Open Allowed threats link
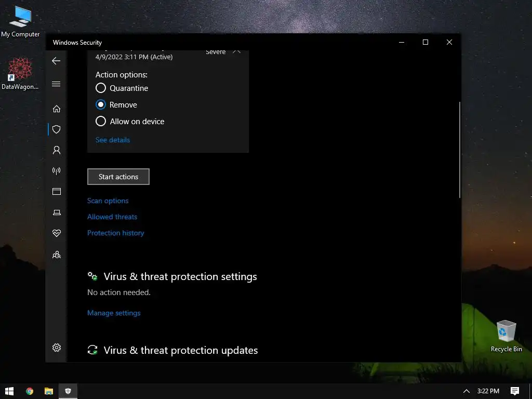The width and height of the screenshot is (532, 399). click(112, 217)
